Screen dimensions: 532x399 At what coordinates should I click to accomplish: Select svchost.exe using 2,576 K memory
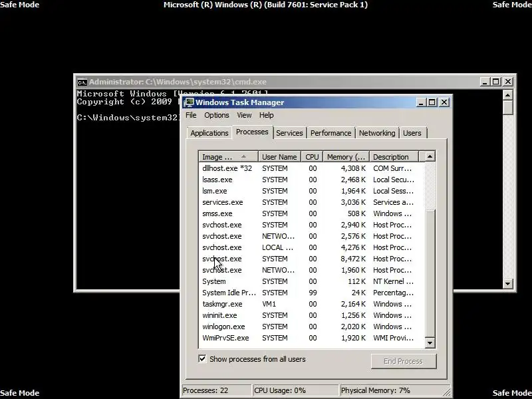coord(311,236)
